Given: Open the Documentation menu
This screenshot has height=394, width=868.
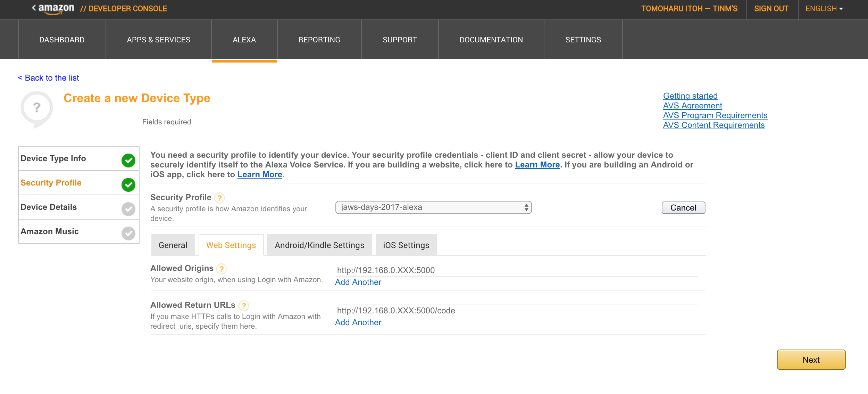Looking at the screenshot, I should pos(491,40).
